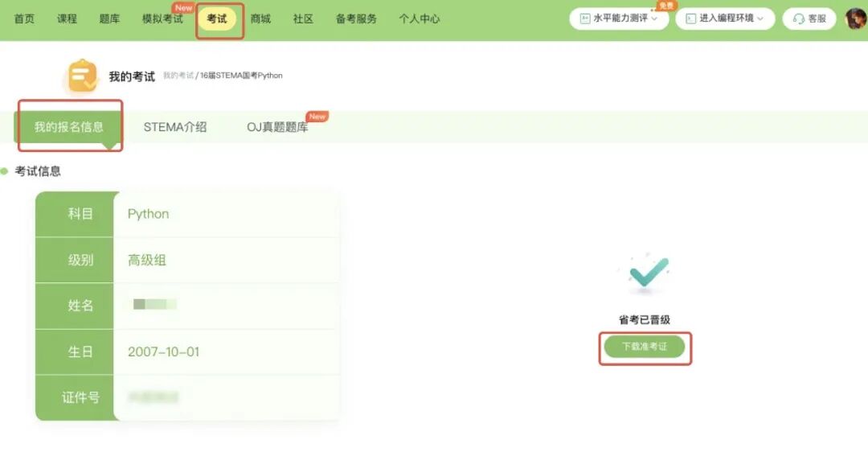Open the OJ真题题库 tab

click(277, 127)
